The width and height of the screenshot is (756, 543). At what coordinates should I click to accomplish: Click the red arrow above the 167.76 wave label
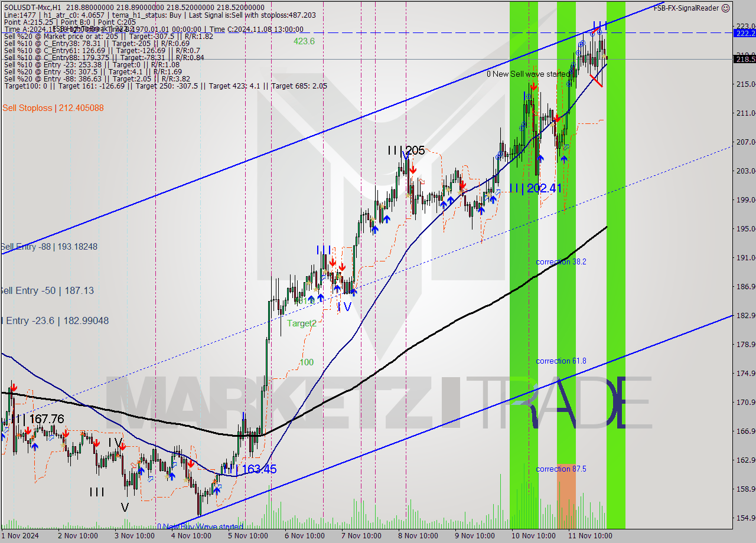pos(13,388)
